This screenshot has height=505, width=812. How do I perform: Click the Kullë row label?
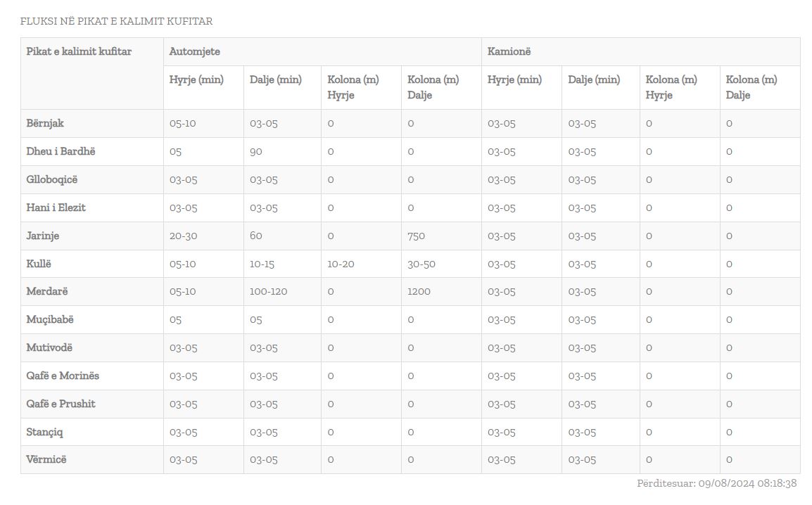click(x=39, y=263)
